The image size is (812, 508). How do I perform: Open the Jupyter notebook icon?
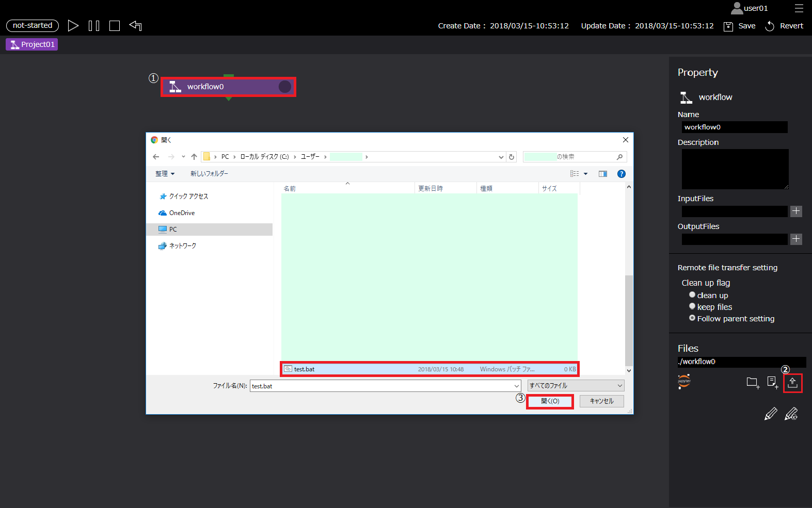[x=684, y=382]
